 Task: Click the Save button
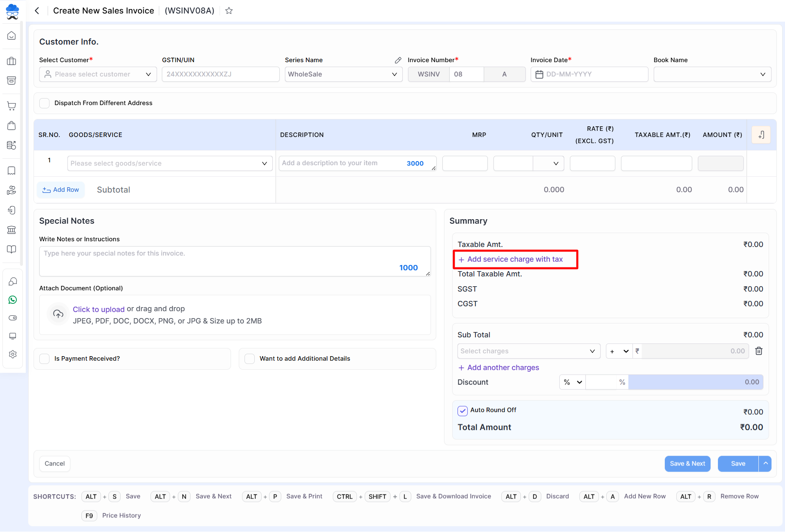click(738, 464)
